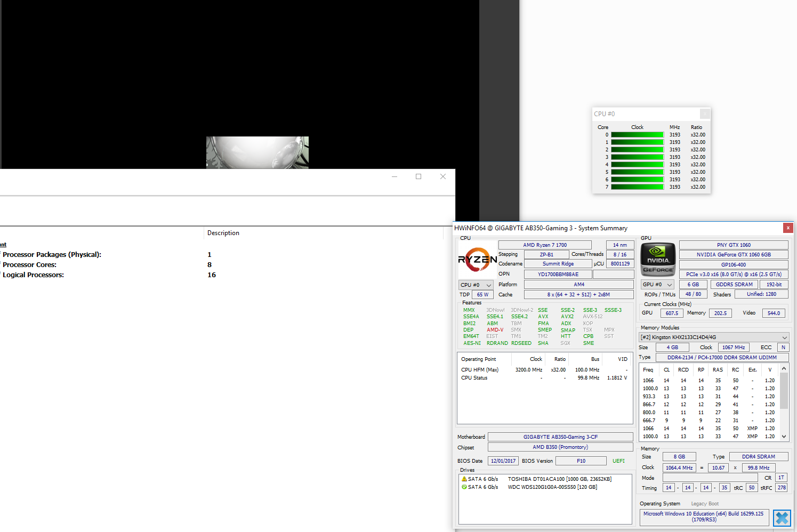Expand the Kingston KHX2133C14D4/4G memory module dropdown
Screen dimensions: 797x532
[x=714, y=337]
